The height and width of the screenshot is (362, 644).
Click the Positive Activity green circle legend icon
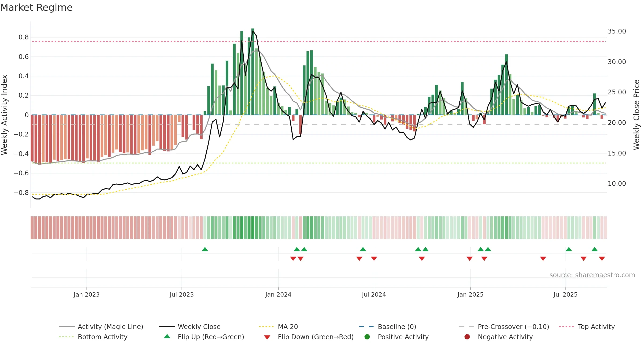(x=367, y=337)
